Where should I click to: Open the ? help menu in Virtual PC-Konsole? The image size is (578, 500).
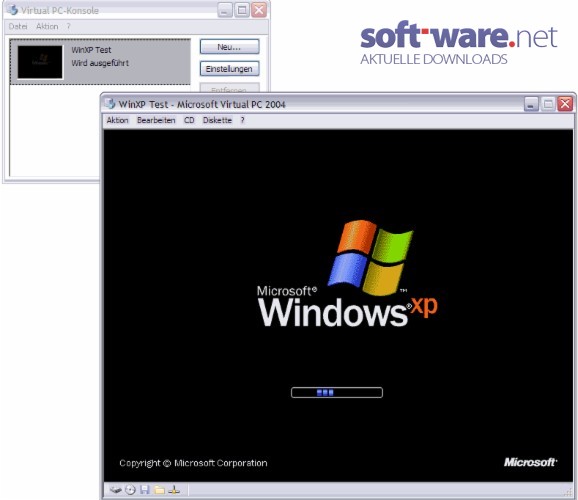click(x=69, y=26)
